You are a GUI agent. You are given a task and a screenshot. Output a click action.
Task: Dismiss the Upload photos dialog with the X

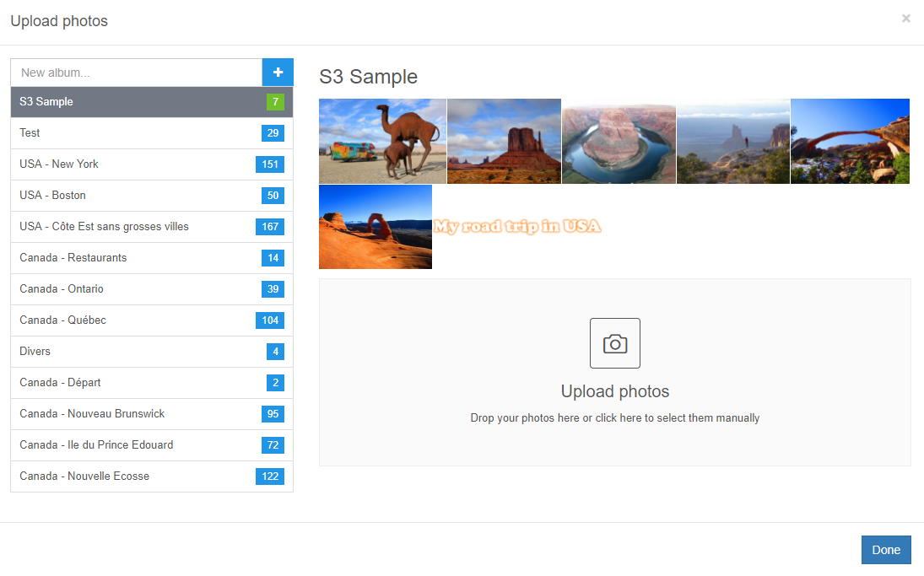(905, 19)
